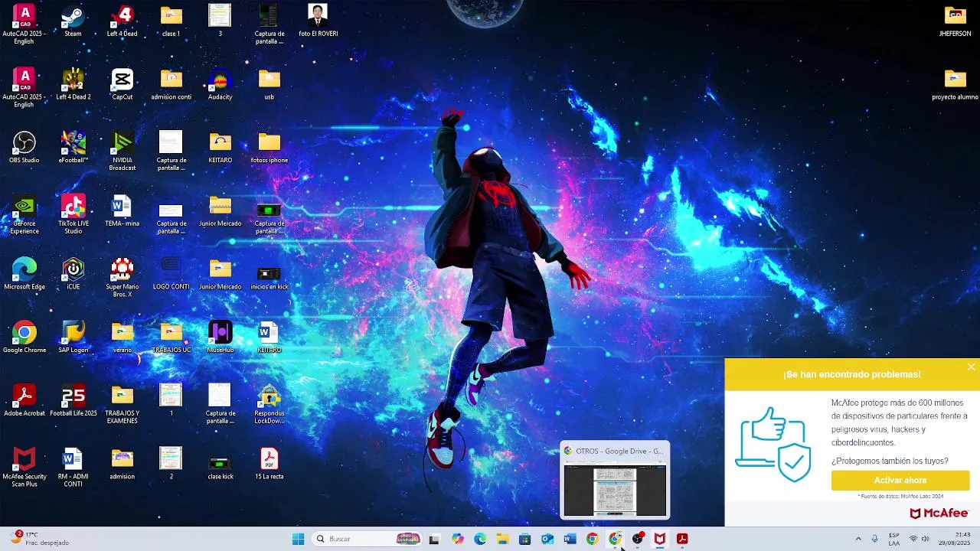Image resolution: width=980 pixels, height=551 pixels.
Task: Open OBS Studio from the taskbar
Action: [x=637, y=539]
